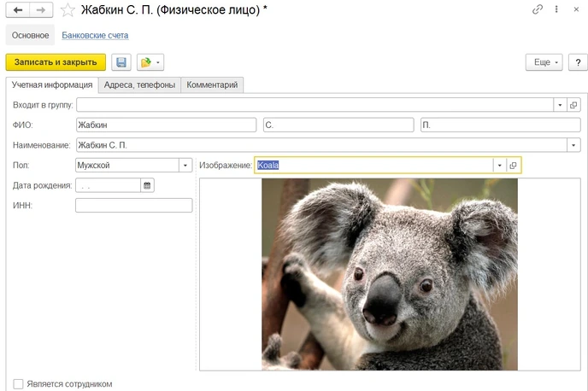
Task: Open the Комментарий tab
Action: [214, 85]
